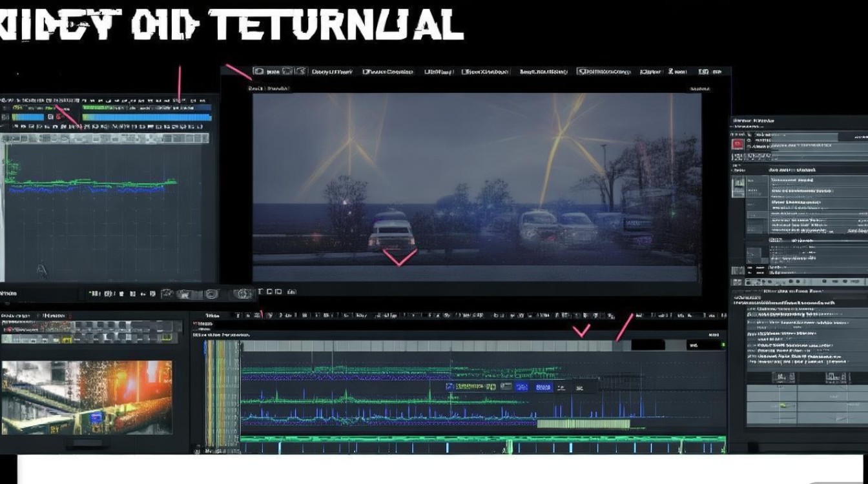The image size is (868, 484).
Task: Click the video preview showing parked cars
Action: (477, 187)
